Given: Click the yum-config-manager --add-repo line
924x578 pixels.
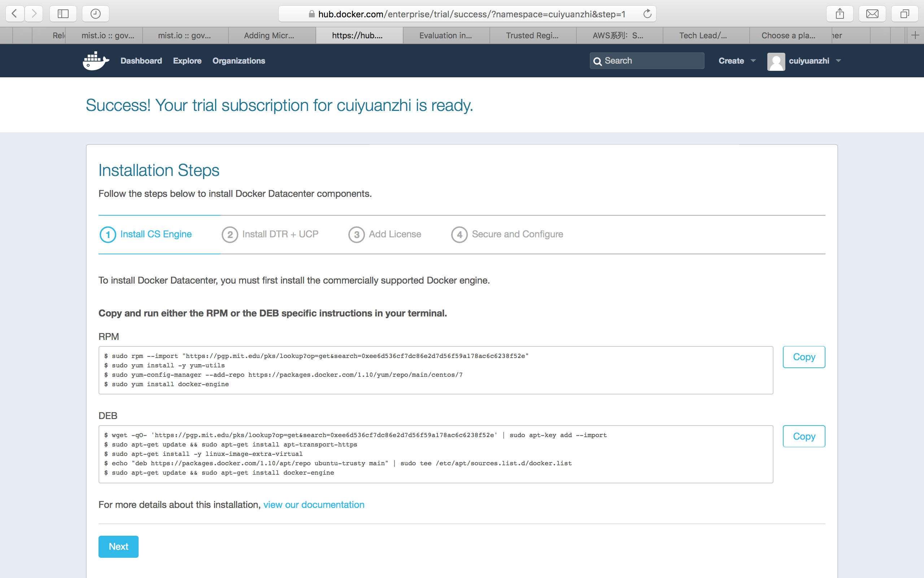Looking at the screenshot, I should (x=283, y=375).
